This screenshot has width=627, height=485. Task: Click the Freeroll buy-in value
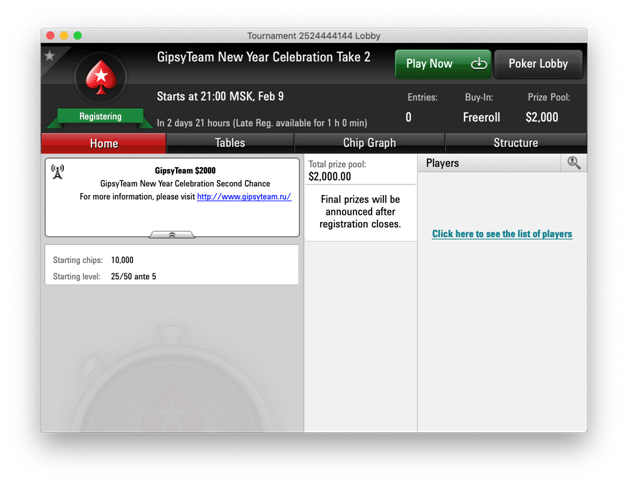(x=481, y=117)
